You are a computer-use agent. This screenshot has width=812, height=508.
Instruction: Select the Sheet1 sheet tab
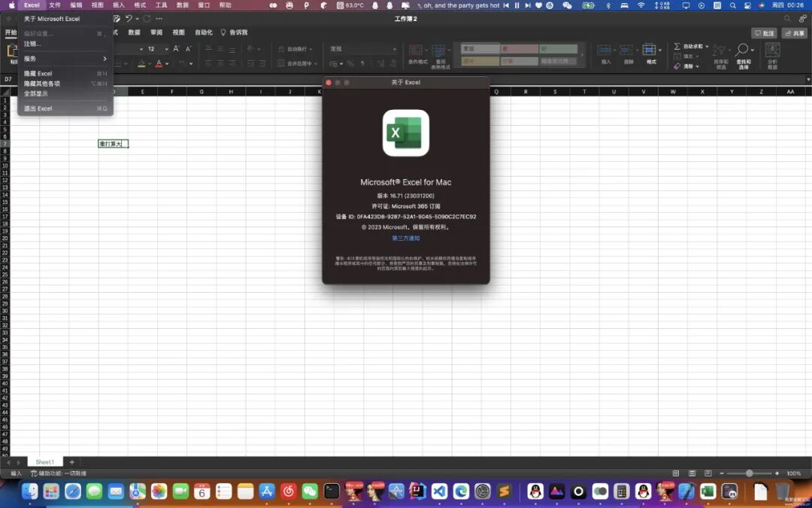tap(44, 462)
